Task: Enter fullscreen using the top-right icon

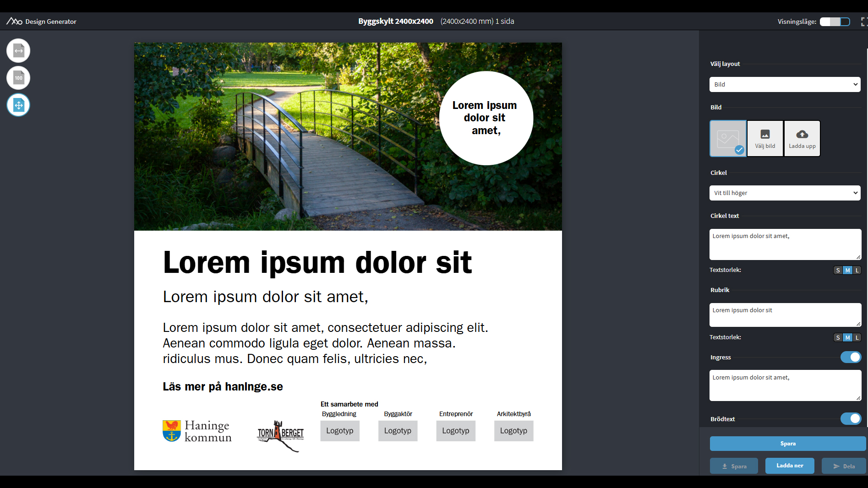Action: (x=863, y=22)
